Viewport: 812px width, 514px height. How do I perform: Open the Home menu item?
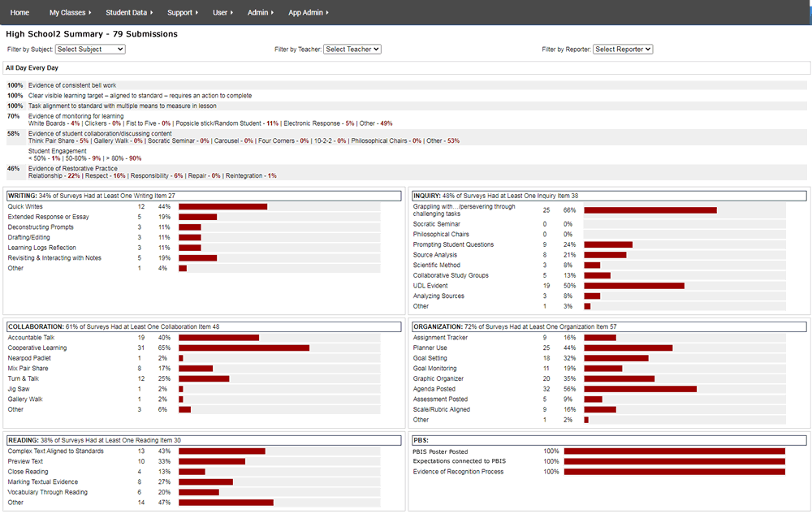[19, 12]
